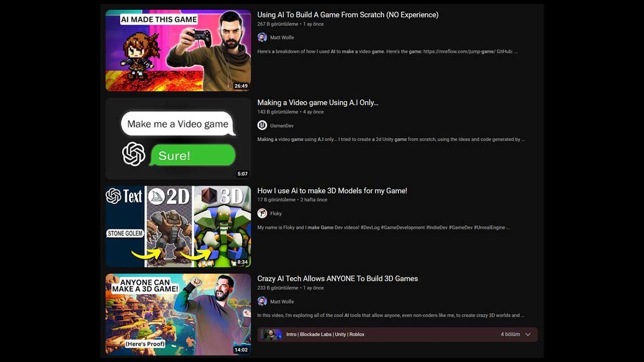Click the AI MADE THIS GAME thumbnail

[x=178, y=50]
